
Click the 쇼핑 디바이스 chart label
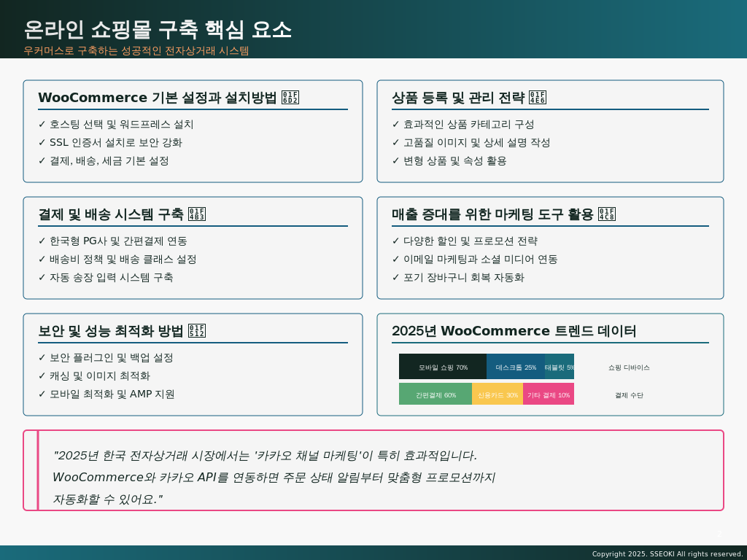pyautogui.click(x=629, y=367)
